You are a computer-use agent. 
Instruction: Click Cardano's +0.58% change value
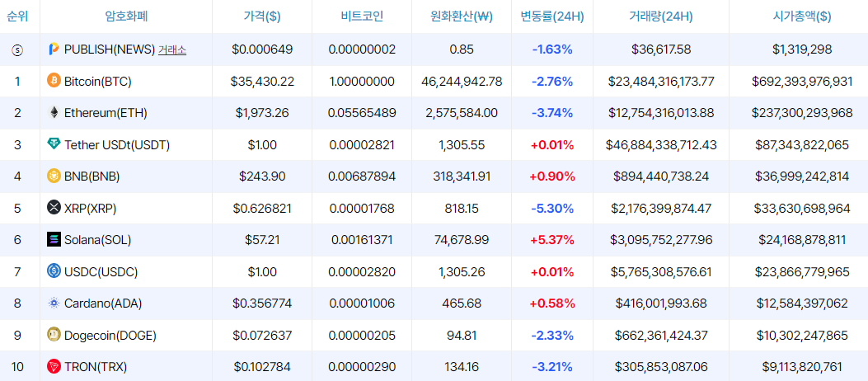[x=552, y=303]
